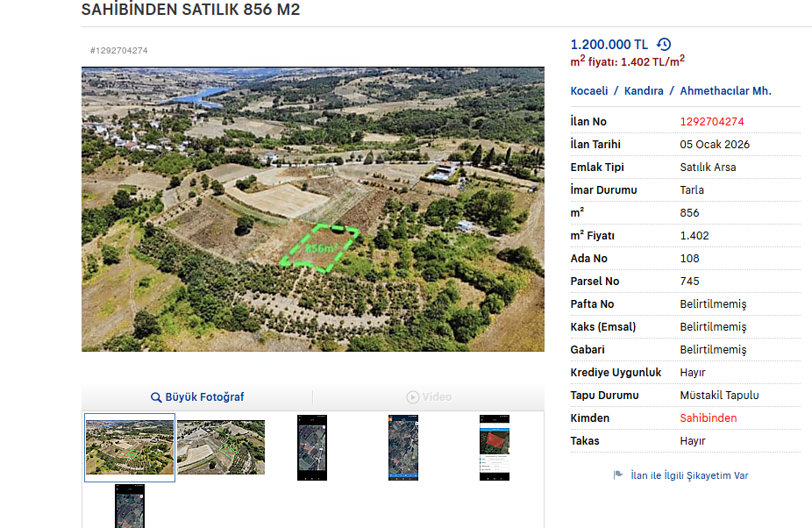This screenshot has height=528, width=812.
Task: Open the red parcel plan thumbnail
Action: tap(494, 446)
